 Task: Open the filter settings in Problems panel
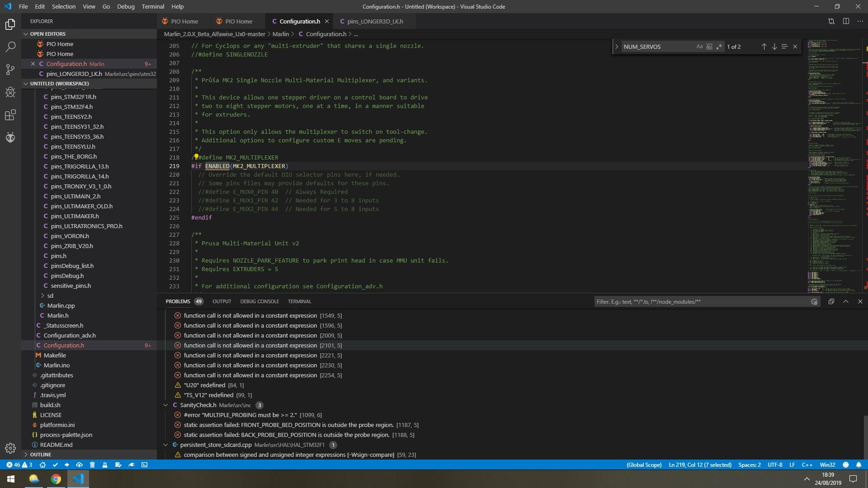(x=814, y=302)
